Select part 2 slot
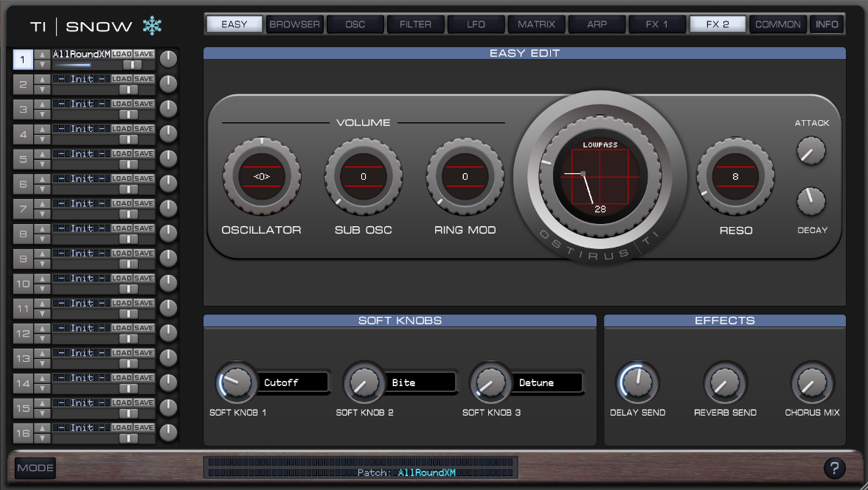 [23, 84]
